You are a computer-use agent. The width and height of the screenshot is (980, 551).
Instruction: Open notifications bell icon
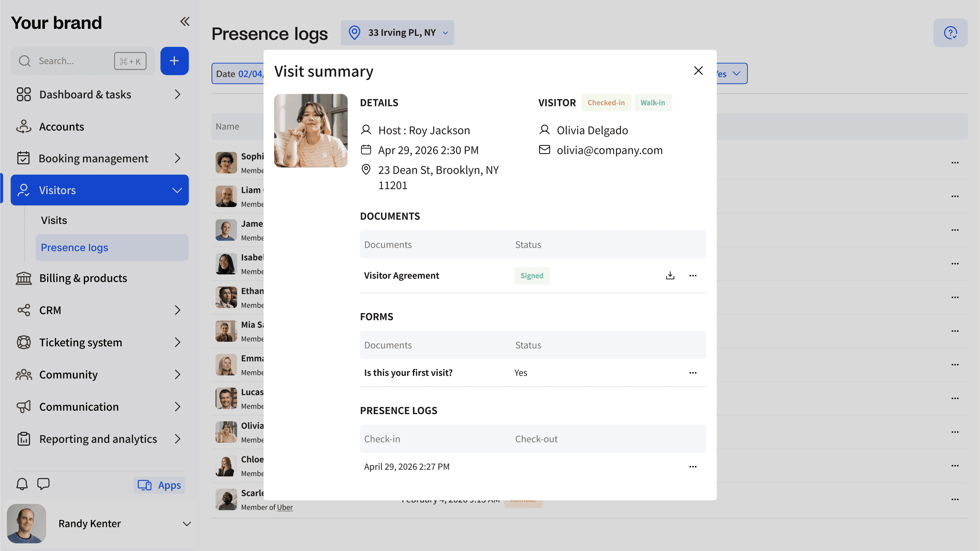tap(22, 484)
